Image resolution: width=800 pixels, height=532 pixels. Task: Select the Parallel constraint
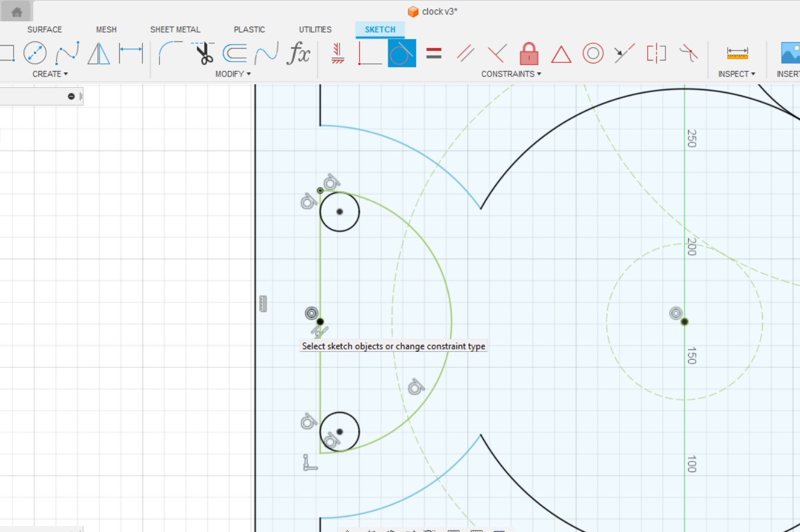click(x=465, y=53)
